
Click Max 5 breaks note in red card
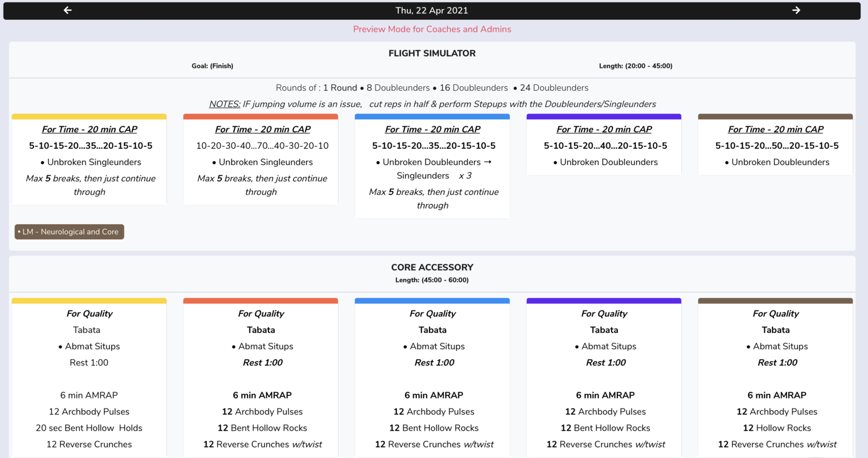pyautogui.click(x=262, y=185)
